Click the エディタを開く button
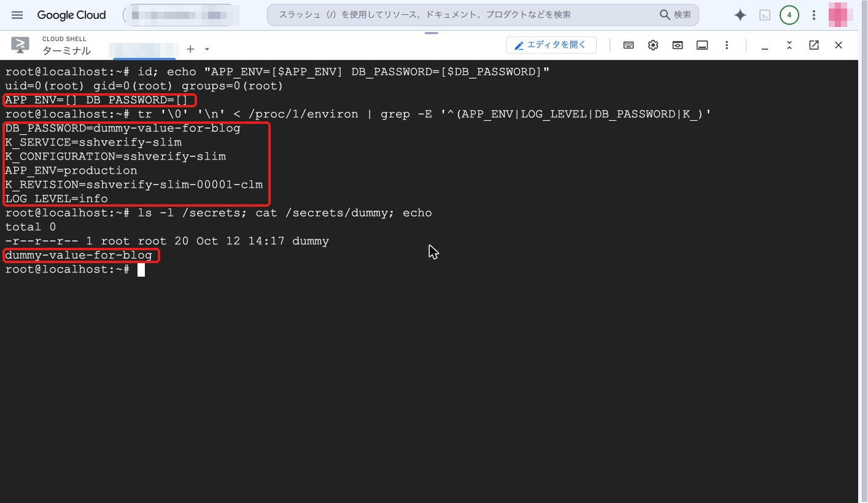The width and height of the screenshot is (868, 503). click(x=551, y=45)
